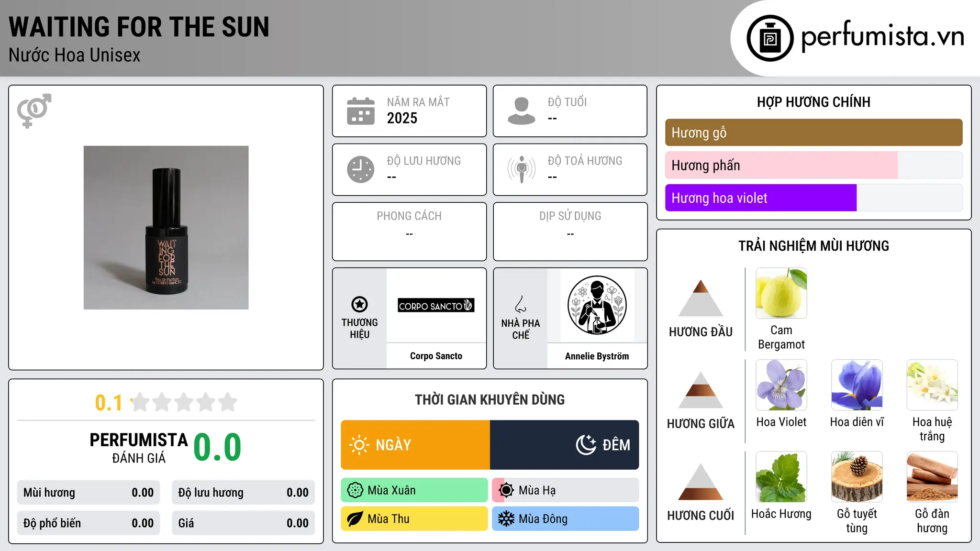Select the Mùa Hạ season bar
Screen dimensions: 980x551
pyautogui.click(x=566, y=490)
